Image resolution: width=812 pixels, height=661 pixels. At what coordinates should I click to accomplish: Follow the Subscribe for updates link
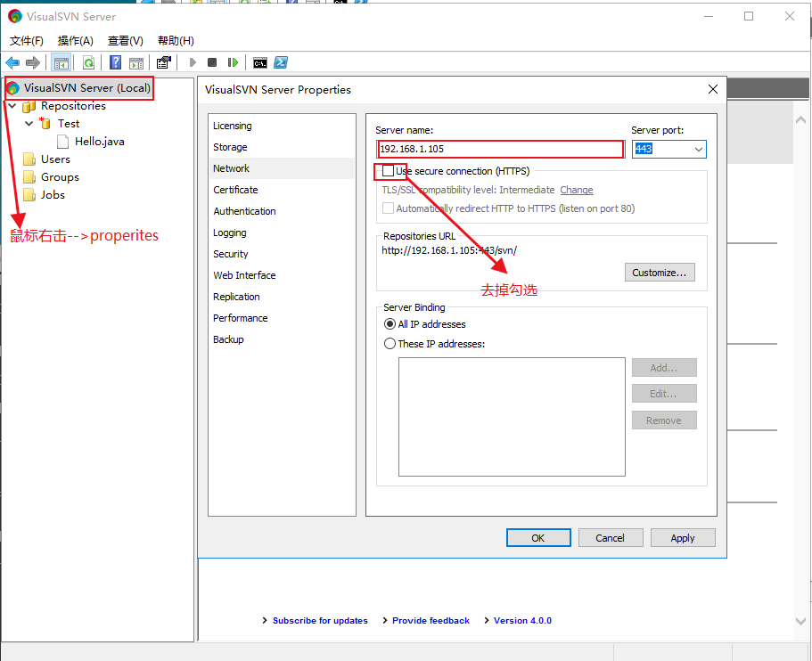coord(320,620)
